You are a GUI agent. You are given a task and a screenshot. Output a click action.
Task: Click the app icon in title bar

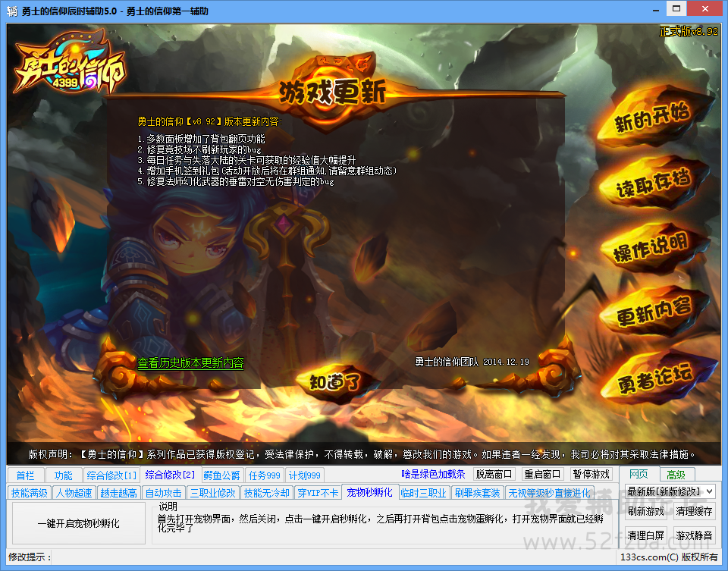(12, 11)
